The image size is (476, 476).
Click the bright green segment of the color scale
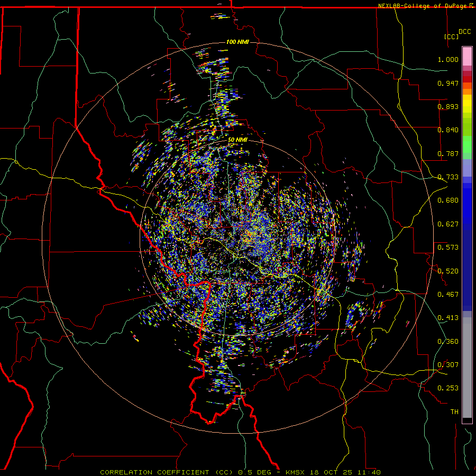coord(467,144)
